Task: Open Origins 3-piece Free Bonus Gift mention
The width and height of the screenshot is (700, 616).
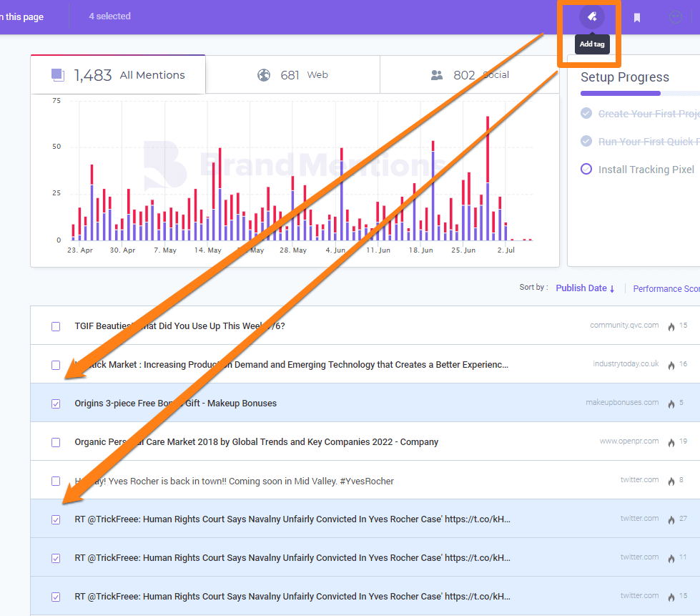Action: (175, 403)
